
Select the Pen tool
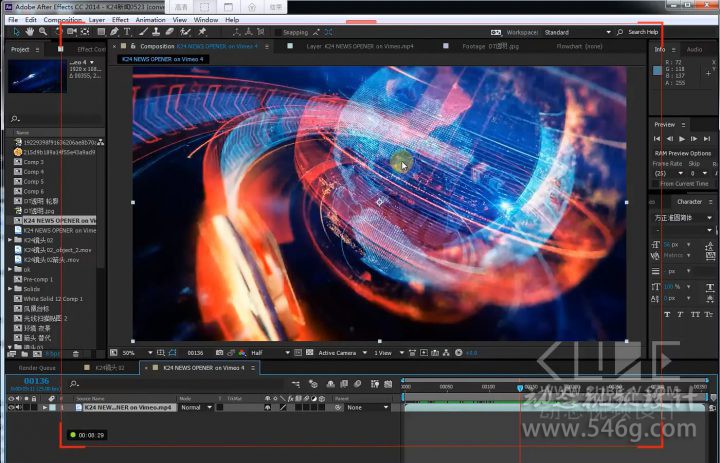(x=114, y=32)
